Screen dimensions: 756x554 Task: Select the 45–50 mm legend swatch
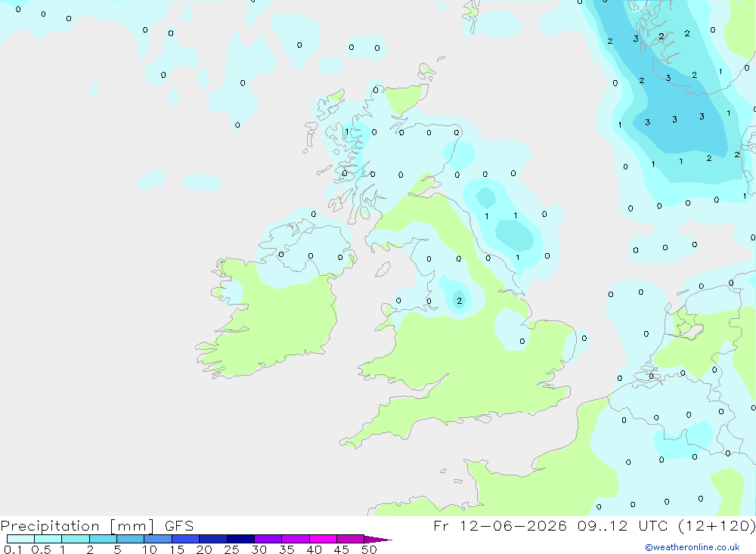pos(351,539)
